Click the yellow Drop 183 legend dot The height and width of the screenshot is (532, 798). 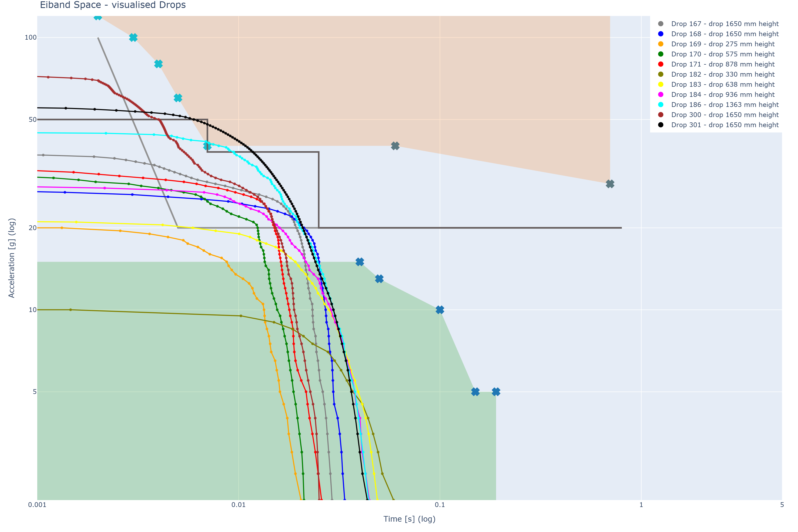click(660, 85)
